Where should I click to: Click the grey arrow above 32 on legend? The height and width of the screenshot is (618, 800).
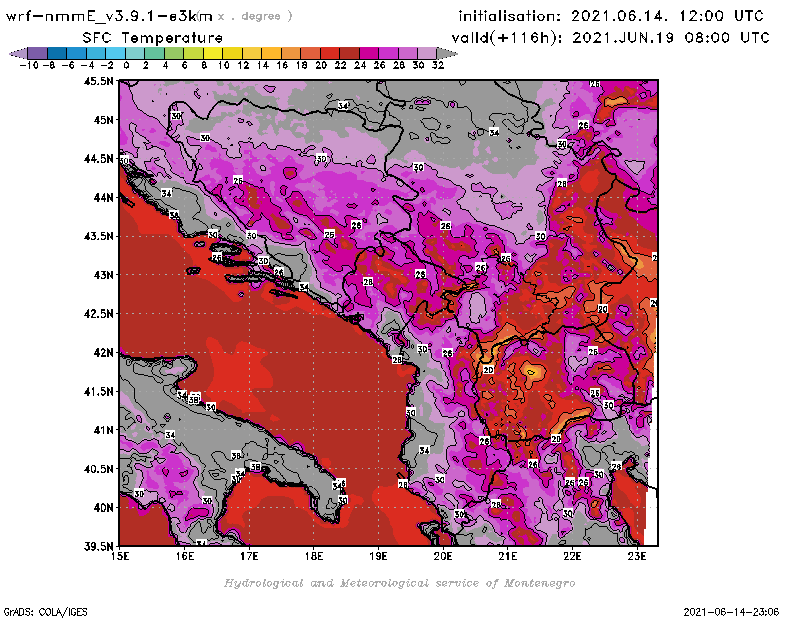coord(447,54)
